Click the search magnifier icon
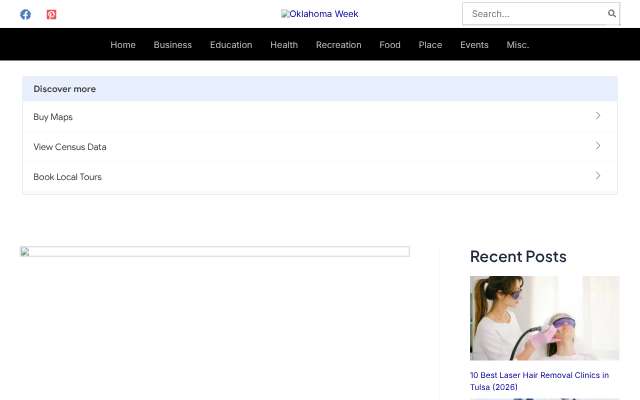Viewport: 640px width, 400px height. click(611, 13)
